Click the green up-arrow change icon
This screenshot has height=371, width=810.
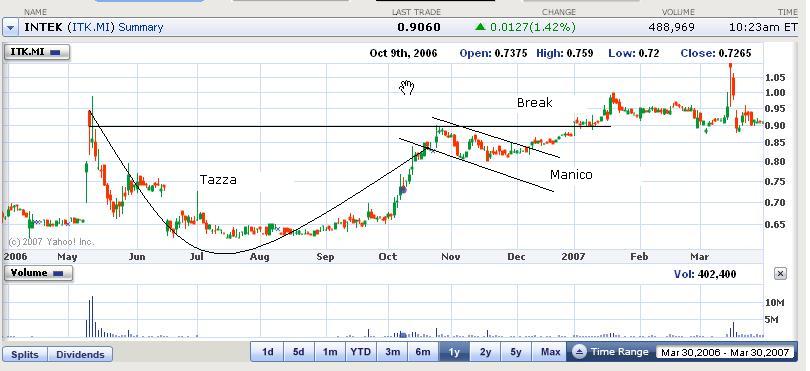(480, 27)
